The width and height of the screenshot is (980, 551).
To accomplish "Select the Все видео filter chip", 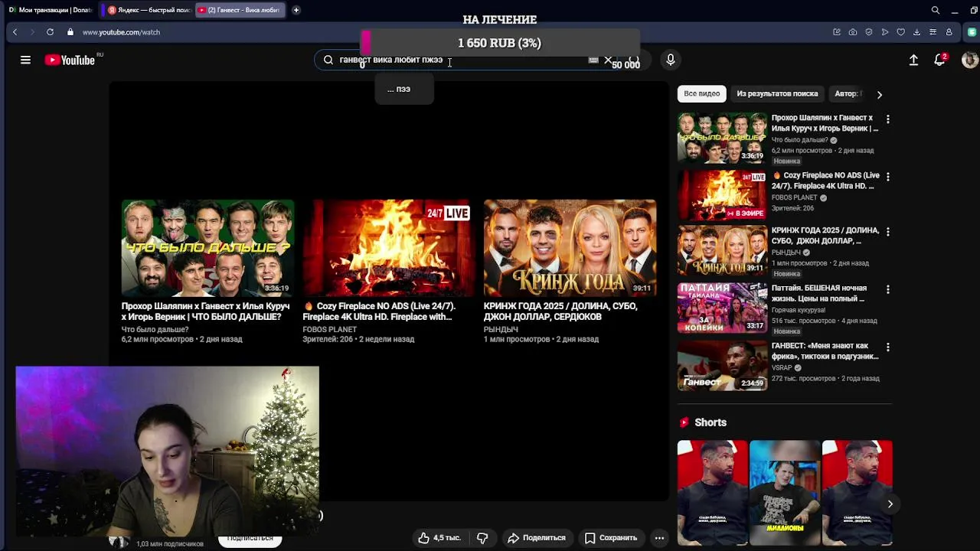I will [702, 93].
